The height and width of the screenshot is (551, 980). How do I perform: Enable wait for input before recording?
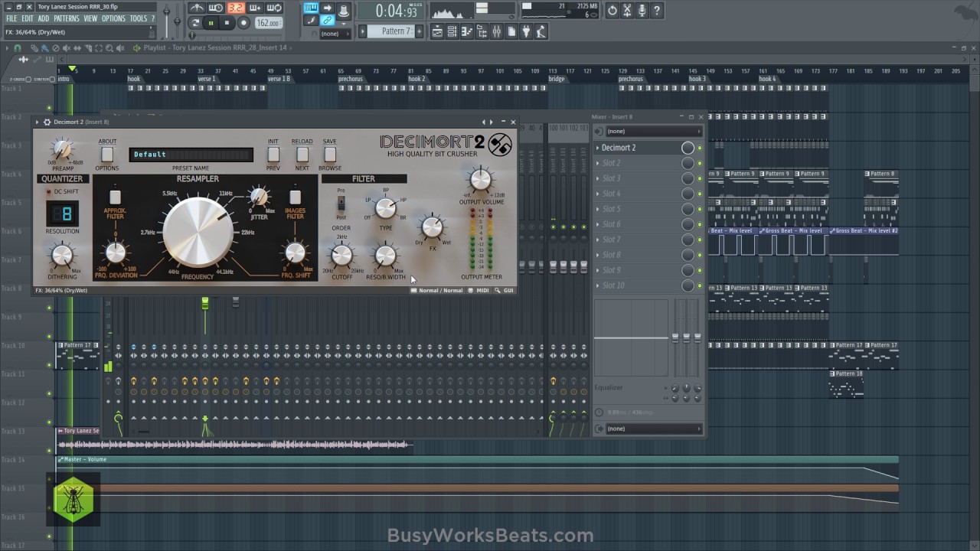pos(215,8)
